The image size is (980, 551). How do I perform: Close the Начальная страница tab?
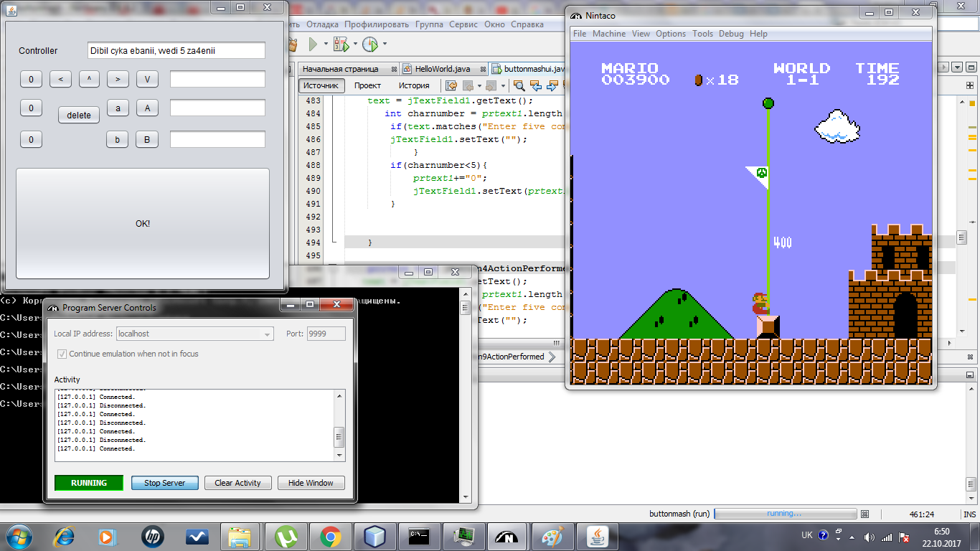pos(395,69)
